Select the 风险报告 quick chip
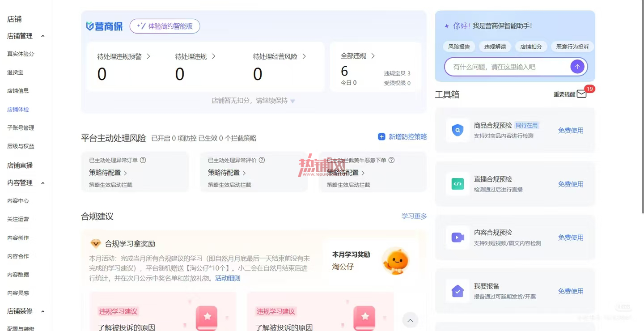The image size is (644, 331). pos(459,47)
